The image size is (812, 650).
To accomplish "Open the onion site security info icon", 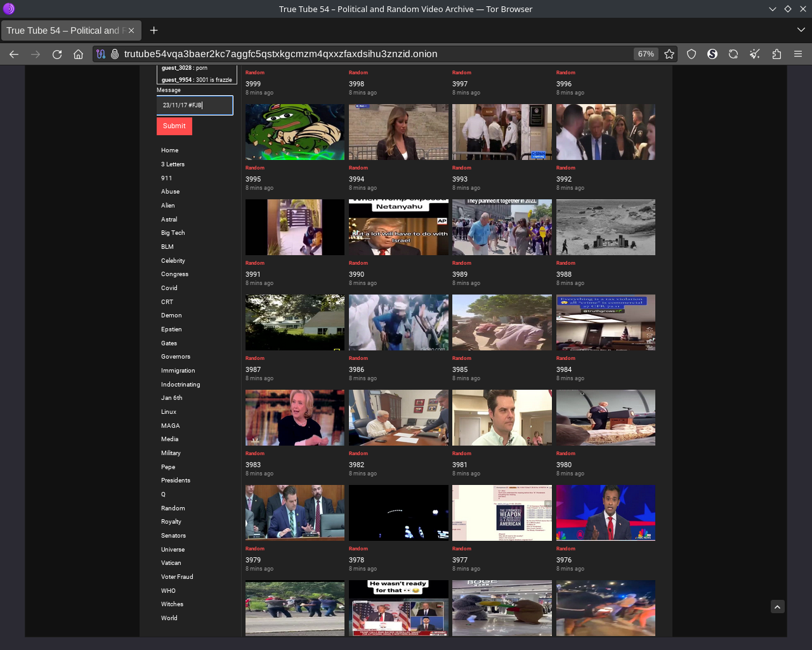I will tap(115, 54).
